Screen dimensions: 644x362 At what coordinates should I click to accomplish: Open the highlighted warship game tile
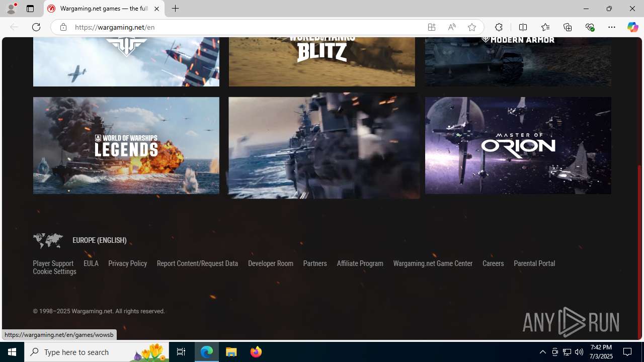click(323, 145)
